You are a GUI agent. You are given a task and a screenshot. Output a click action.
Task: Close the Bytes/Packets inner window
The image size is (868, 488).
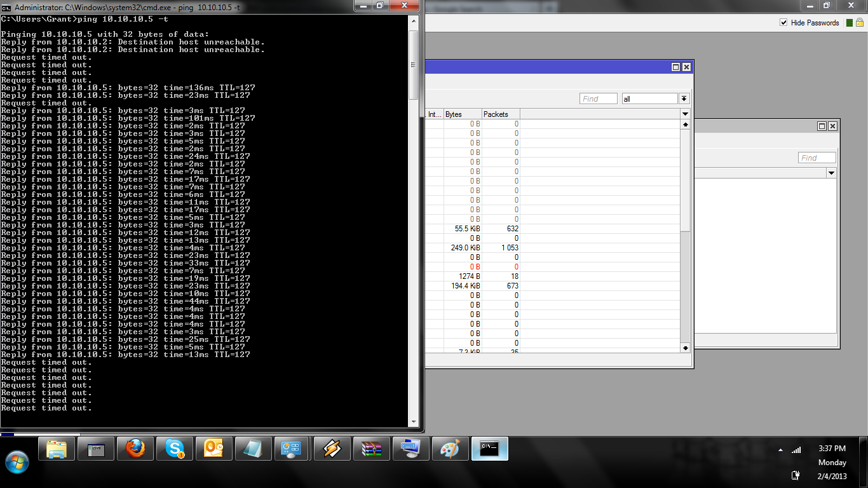[x=686, y=67]
